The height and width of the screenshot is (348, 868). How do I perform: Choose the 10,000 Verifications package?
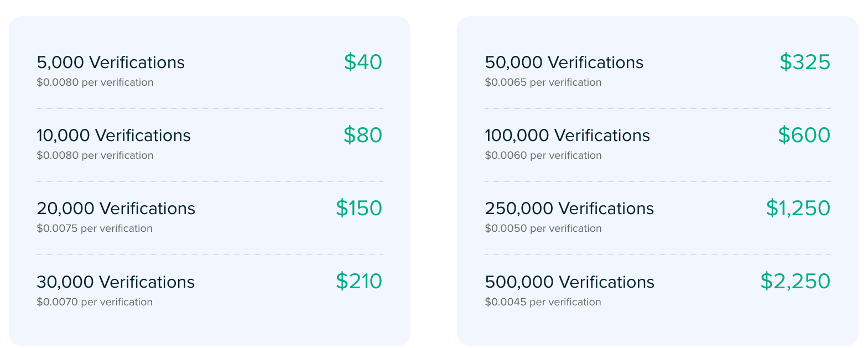pyautogui.click(x=113, y=136)
